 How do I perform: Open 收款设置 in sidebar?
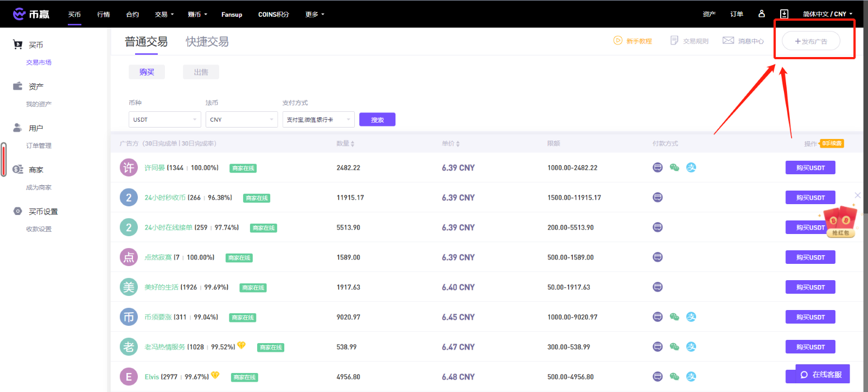click(x=39, y=229)
